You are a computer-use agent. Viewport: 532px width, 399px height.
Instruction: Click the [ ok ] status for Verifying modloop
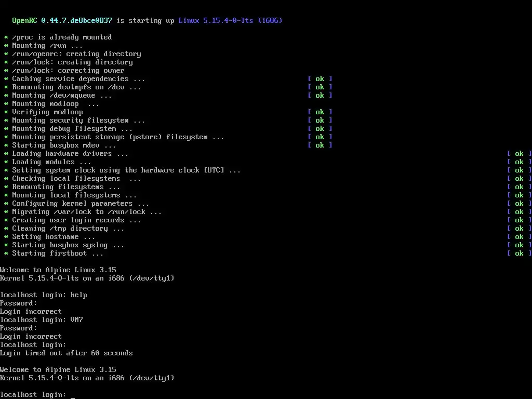(x=320, y=112)
